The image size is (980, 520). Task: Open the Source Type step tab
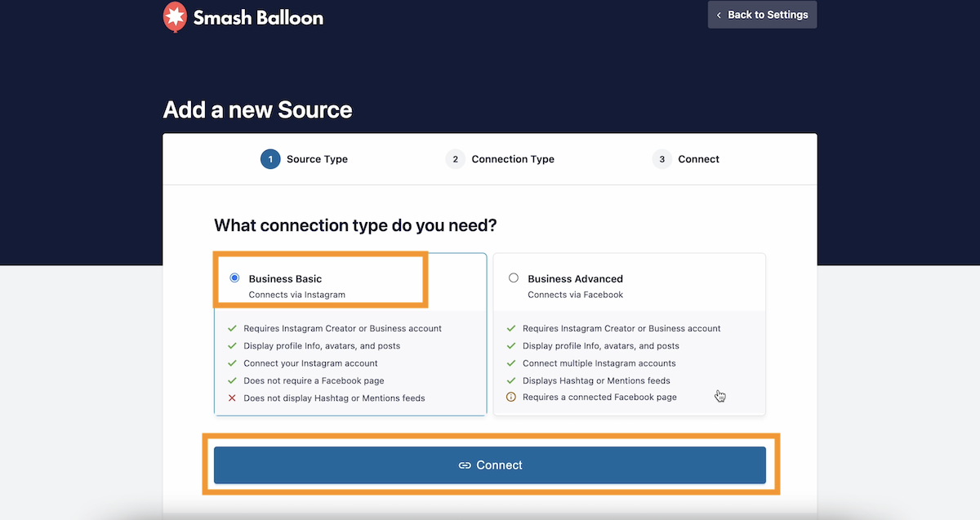(317, 159)
